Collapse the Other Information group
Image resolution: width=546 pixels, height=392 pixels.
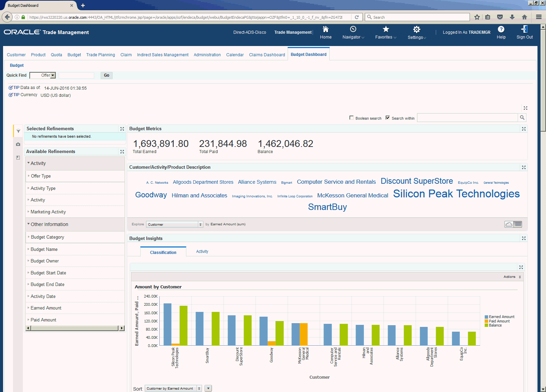click(x=29, y=224)
